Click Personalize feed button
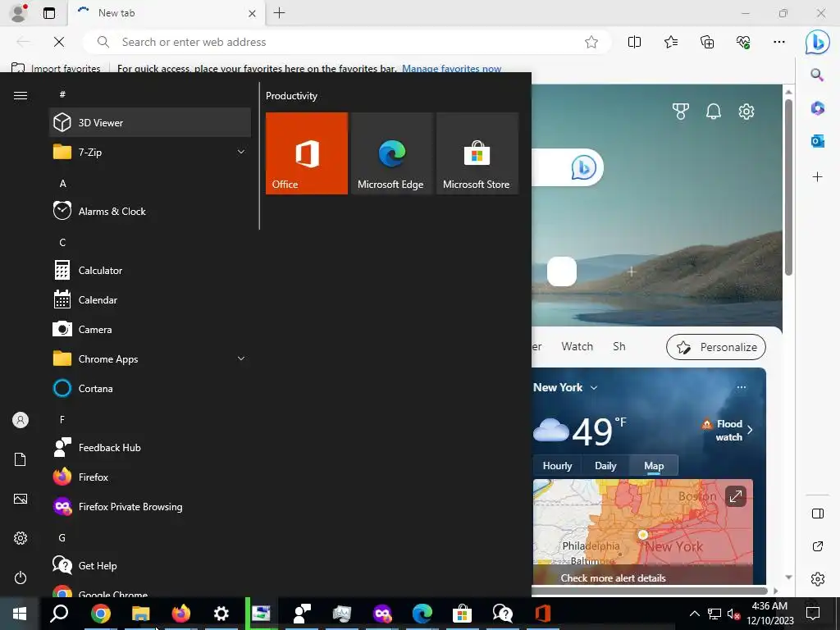The width and height of the screenshot is (840, 630). pyautogui.click(x=716, y=347)
